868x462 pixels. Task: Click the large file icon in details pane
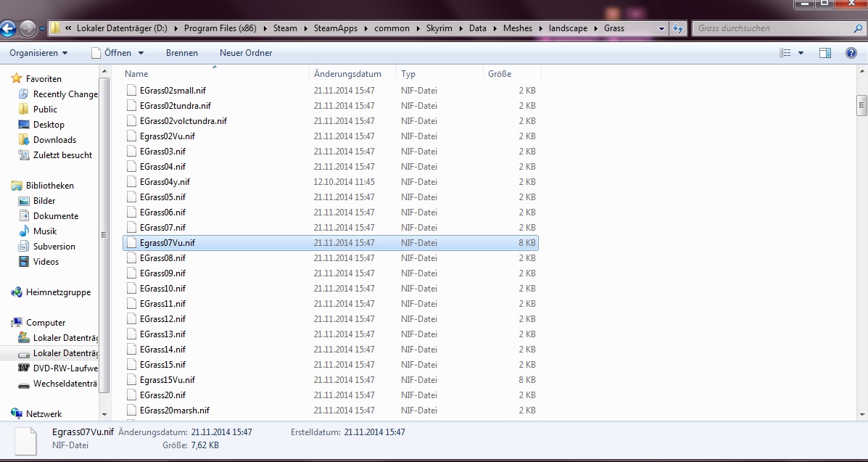(x=25, y=440)
